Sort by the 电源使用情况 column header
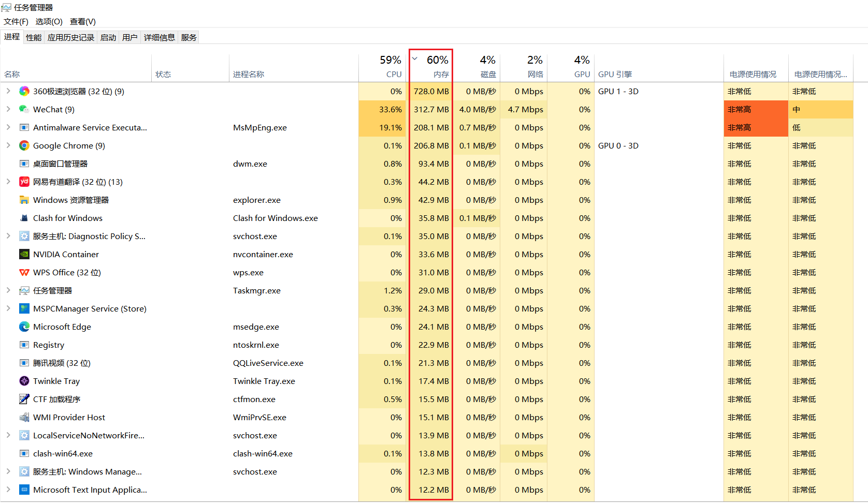This screenshot has width=868, height=503. click(x=756, y=68)
